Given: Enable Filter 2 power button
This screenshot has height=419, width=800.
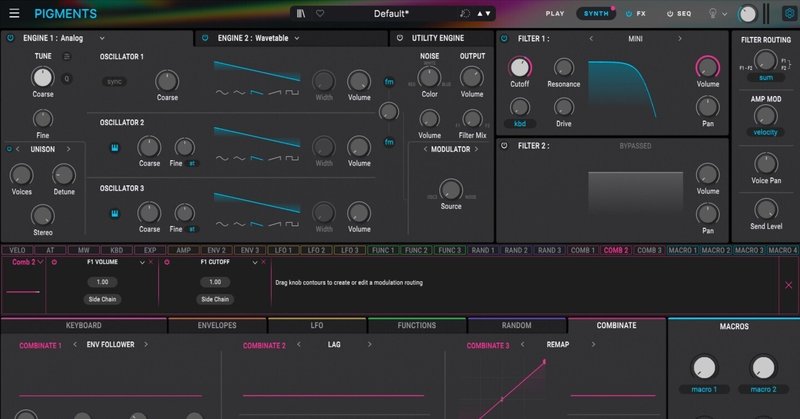Looking at the screenshot, I should (x=504, y=145).
